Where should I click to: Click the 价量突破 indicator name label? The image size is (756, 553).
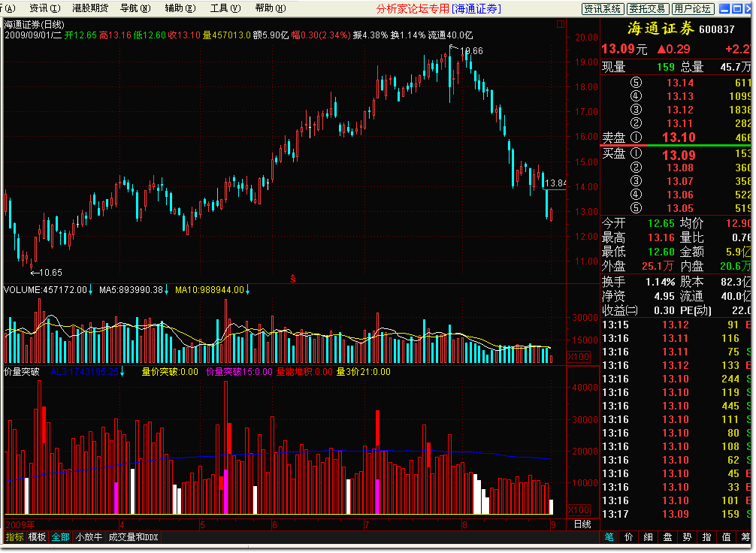tap(22, 372)
